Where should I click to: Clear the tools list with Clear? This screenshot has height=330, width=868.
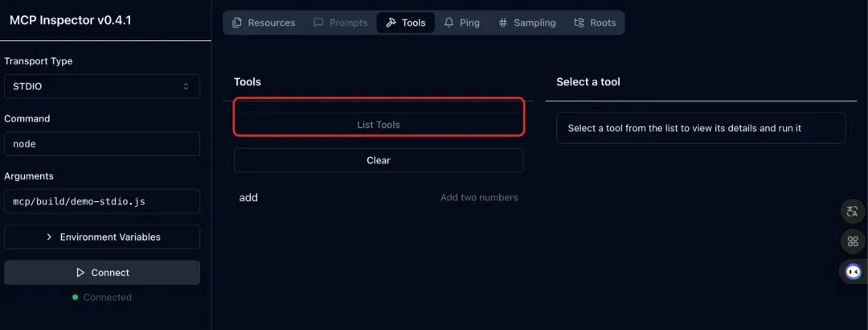379,160
